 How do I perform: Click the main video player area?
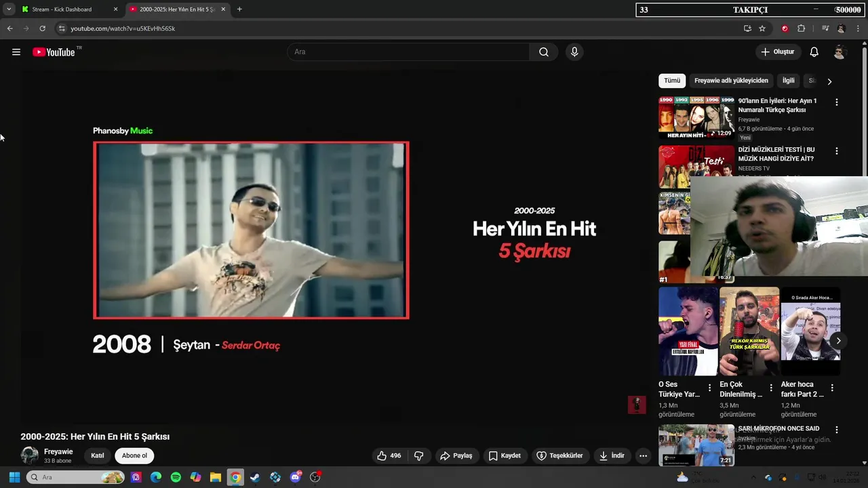tap(336, 248)
